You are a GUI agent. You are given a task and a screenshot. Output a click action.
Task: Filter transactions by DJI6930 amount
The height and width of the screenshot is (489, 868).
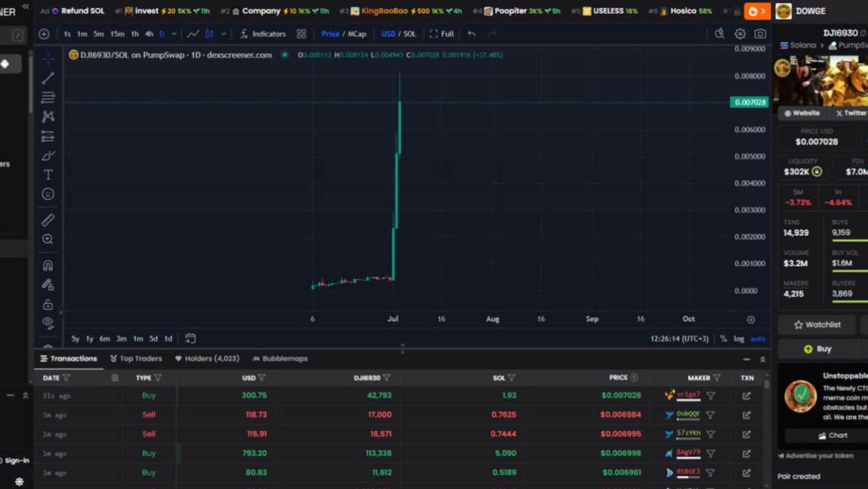tap(386, 378)
